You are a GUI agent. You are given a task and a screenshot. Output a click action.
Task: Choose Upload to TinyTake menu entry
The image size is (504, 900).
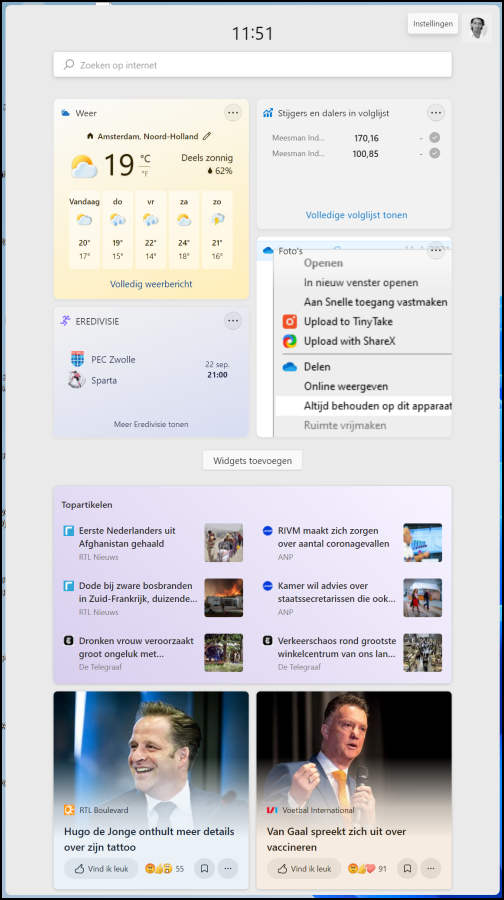click(348, 321)
